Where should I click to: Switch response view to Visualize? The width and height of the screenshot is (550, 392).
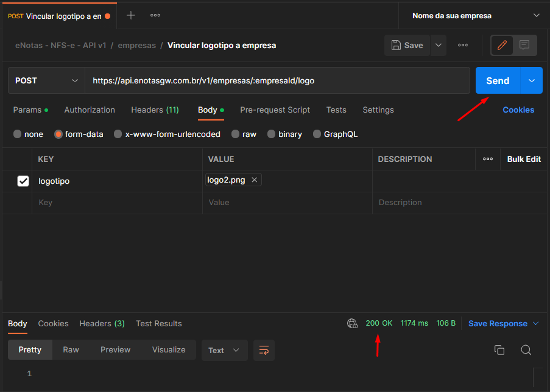point(169,350)
